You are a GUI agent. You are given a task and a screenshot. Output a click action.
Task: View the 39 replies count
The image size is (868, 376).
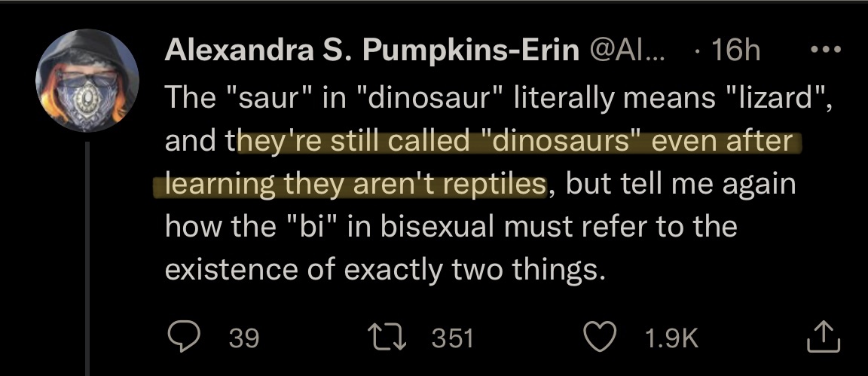244,338
